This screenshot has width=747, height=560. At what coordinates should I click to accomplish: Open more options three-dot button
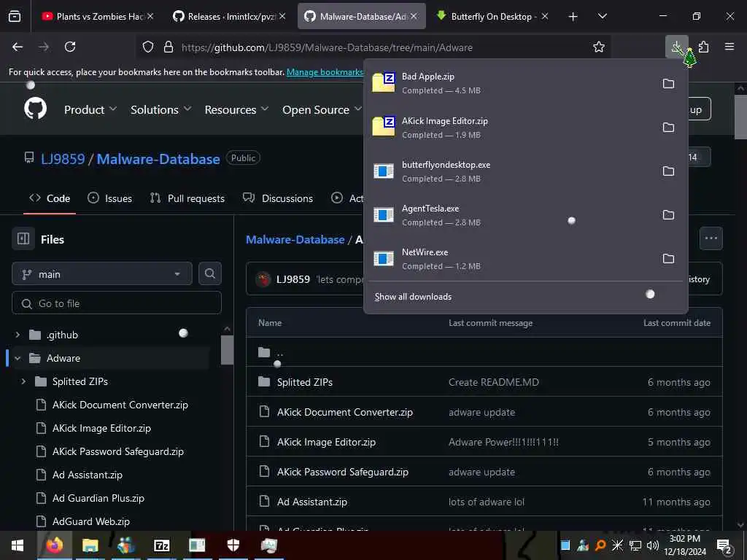tap(711, 238)
